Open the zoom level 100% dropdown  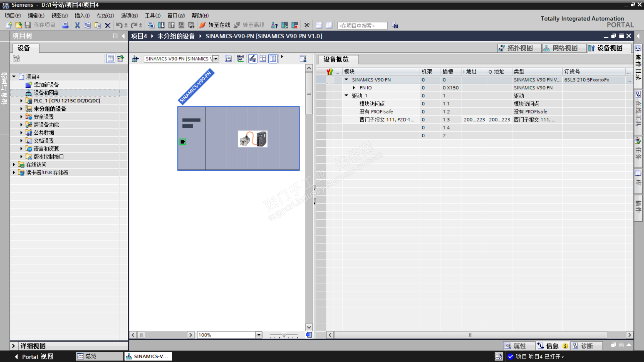(259, 335)
